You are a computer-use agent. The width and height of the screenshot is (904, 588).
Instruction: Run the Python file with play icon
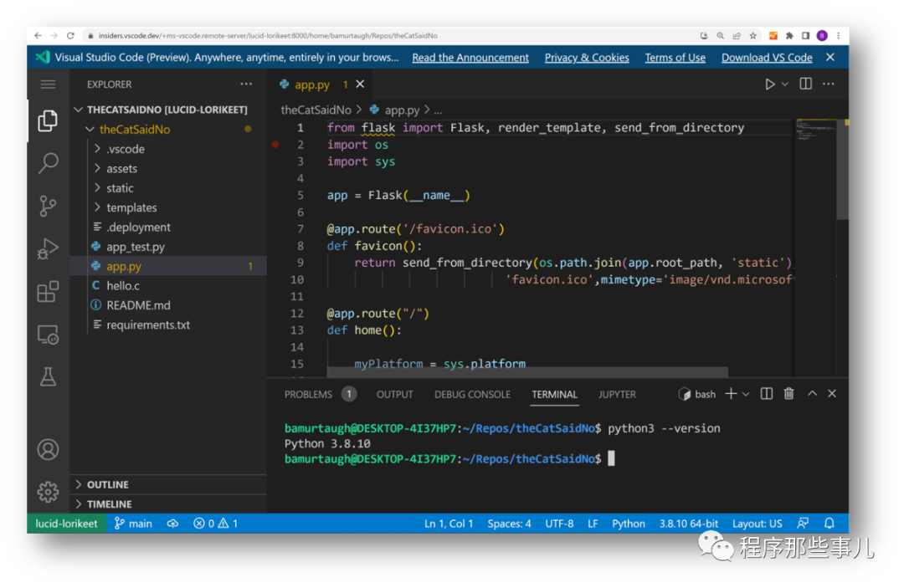tap(770, 84)
